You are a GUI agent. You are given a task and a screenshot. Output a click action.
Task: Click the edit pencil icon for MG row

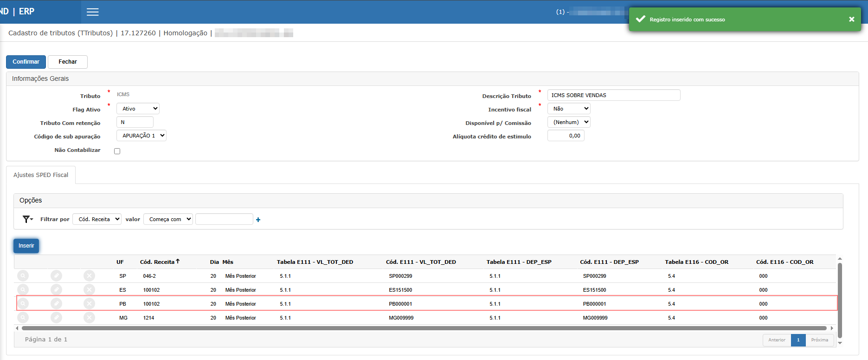[56, 318]
